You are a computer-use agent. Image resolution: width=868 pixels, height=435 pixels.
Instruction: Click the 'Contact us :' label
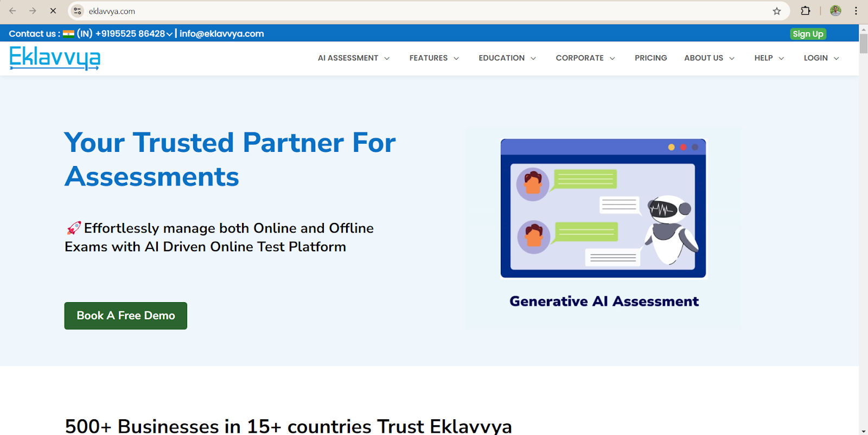34,34
